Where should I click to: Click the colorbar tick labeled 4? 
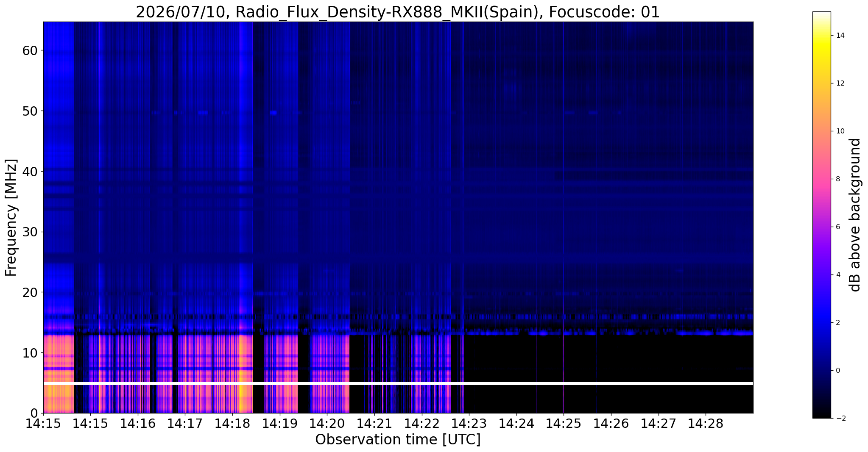837,275
